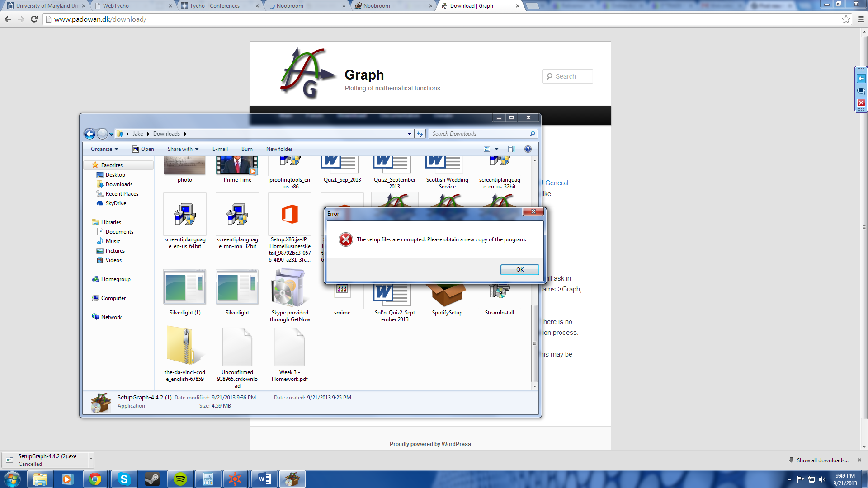The width and height of the screenshot is (868, 488).
Task: Click Show all downloads link
Action: [x=822, y=460]
